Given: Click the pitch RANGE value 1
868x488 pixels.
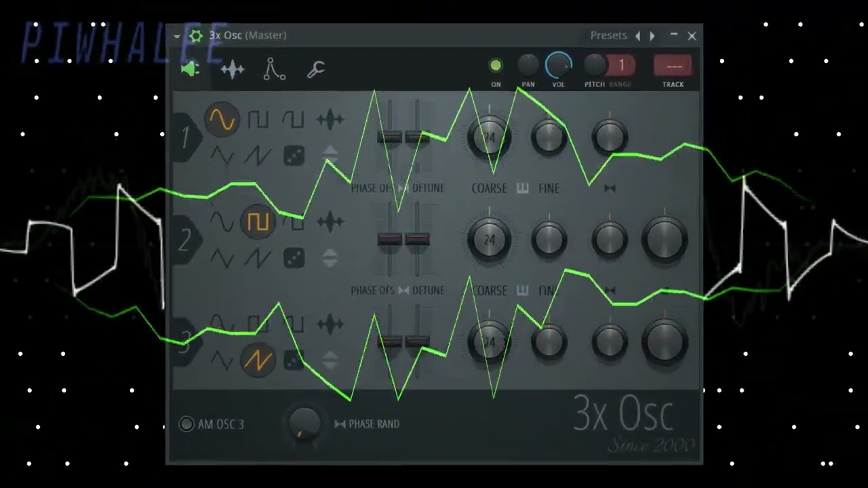Looking at the screenshot, I should coord(621,66).
